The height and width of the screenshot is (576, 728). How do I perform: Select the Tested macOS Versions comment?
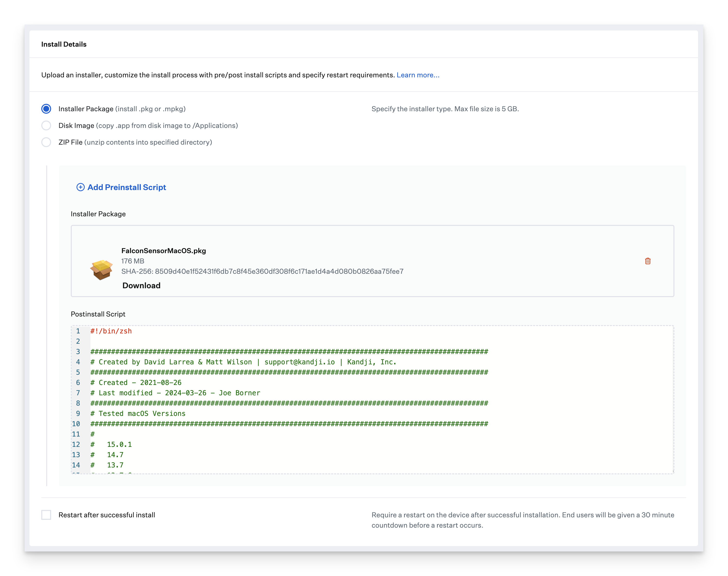tap(137, 413)
